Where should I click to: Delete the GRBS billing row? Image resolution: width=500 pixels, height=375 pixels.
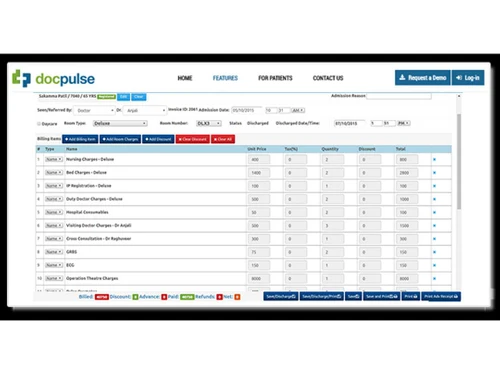click(434, 252)
